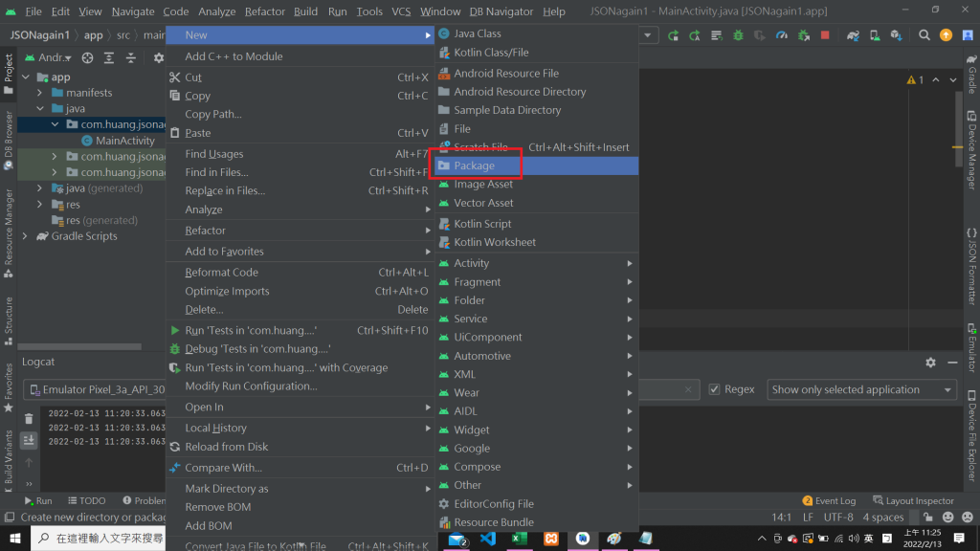Open the DB Browser left tool window

coord(8,140)
